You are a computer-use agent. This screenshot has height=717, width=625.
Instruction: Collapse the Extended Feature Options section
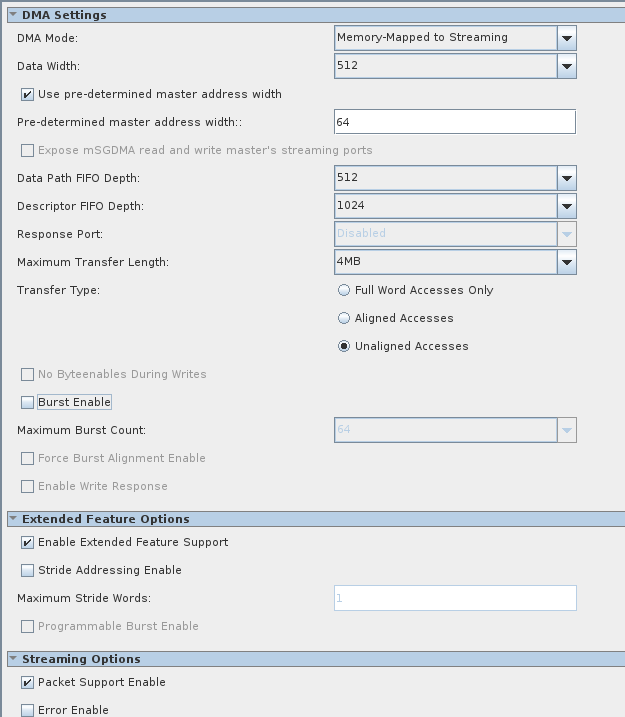13,519
